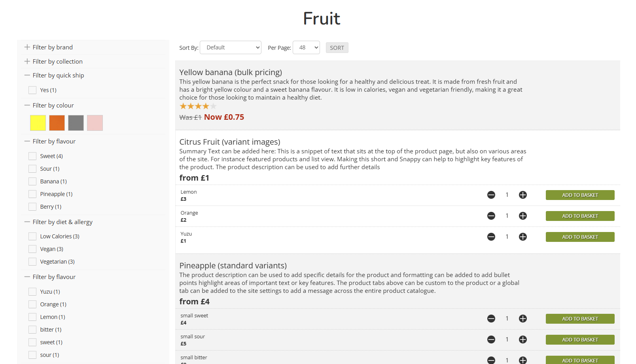Tick the Vegan diet checkbox
The height and width of the screenshot is (364, 636).
32,249
